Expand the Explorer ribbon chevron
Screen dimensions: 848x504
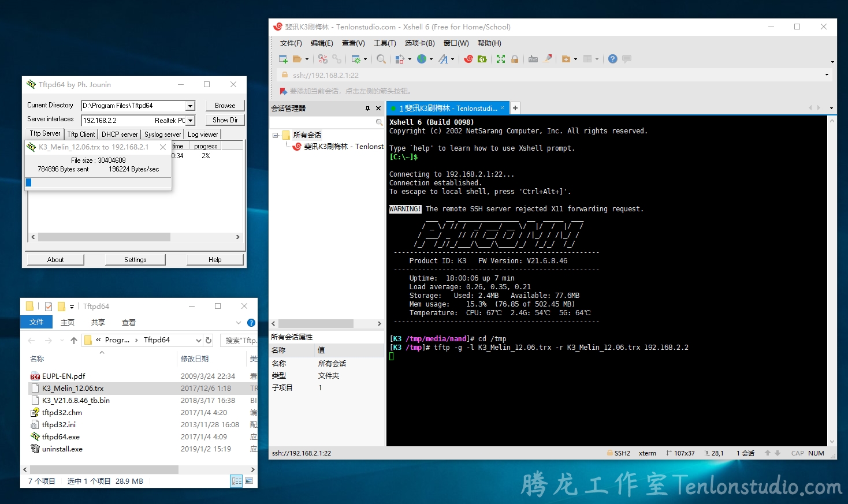(239, 323)
